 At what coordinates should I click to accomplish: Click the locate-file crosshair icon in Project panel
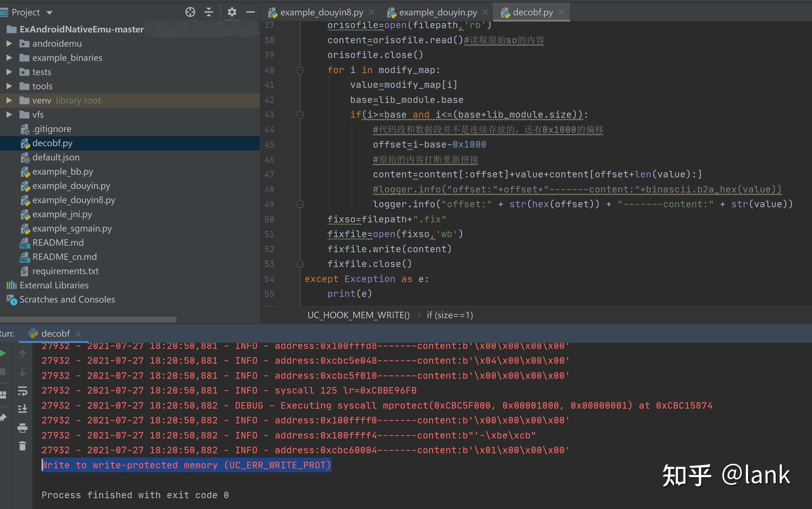click(190, 12)
